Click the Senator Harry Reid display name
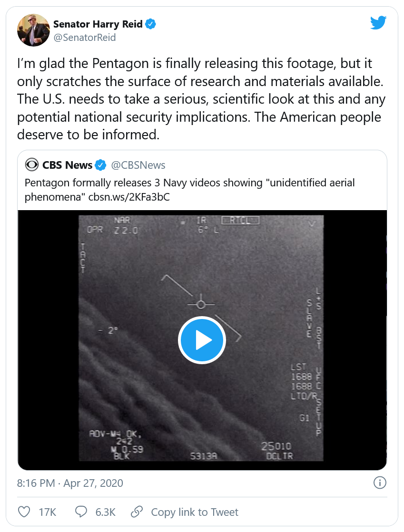 98,24
